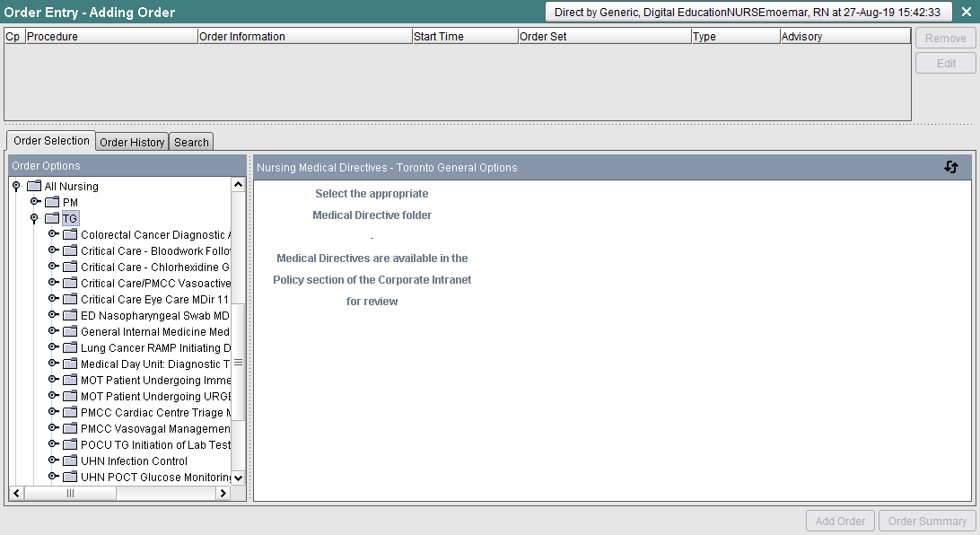Click the General Internal Medicine folder icon

pos(71,332)
